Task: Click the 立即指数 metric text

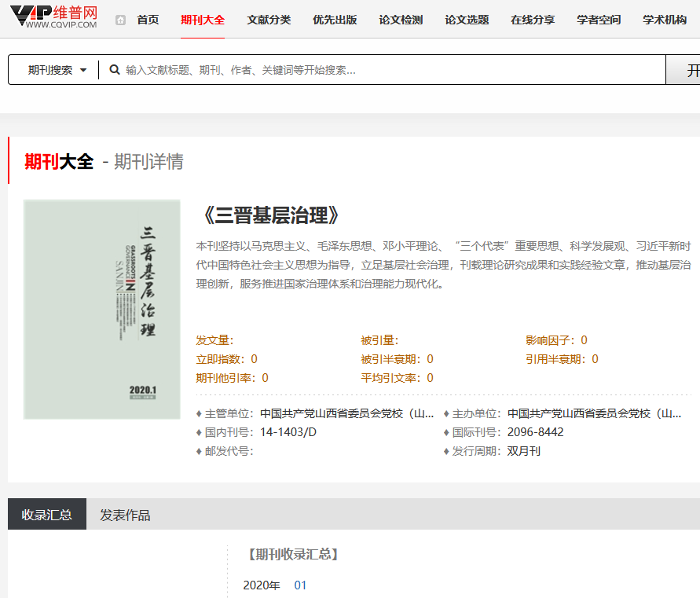Action: [x=226, y=359]
